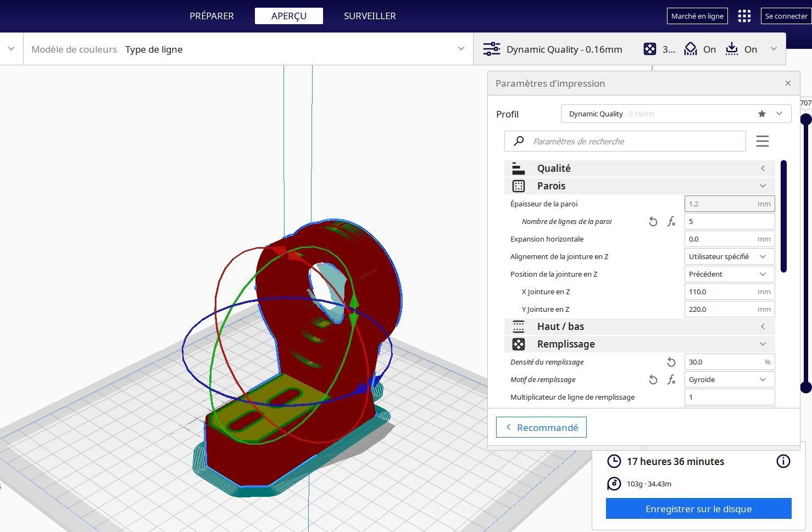The width and height of the screenshot is (812, 532).
Task: Switch to the PRÉPARER tab
Action: [212, 16]
